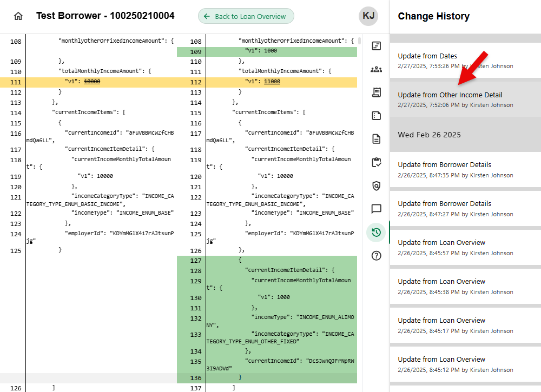This screenshot has height=392, width=541.
Task: Click the Change History panel title
Action: click(x=434, y=16)
